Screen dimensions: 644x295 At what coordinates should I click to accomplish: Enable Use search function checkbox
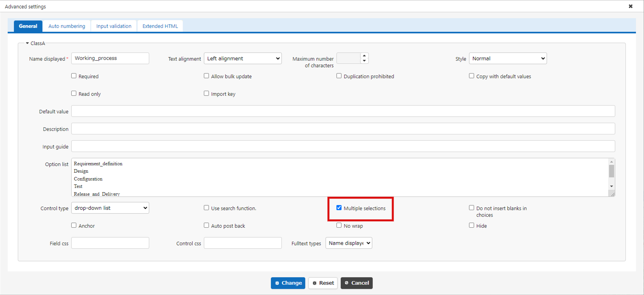click(206, 208)
